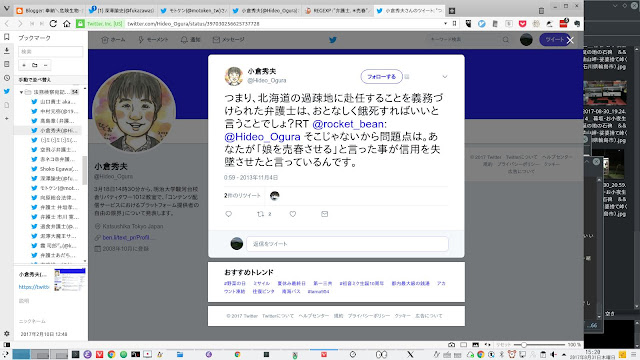This screenshot has width=640, height=360.
Task: Collapse the bookmark folder at top of the tree
Action: [21, 92]
